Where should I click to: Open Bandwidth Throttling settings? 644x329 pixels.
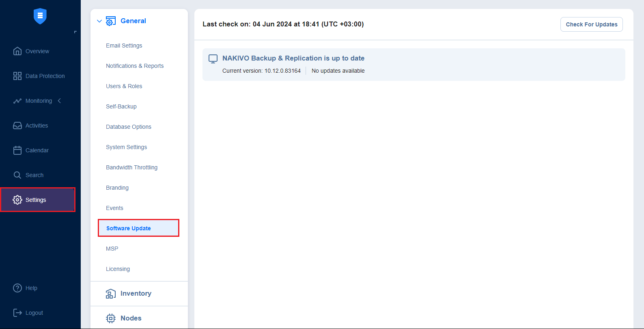131,167
